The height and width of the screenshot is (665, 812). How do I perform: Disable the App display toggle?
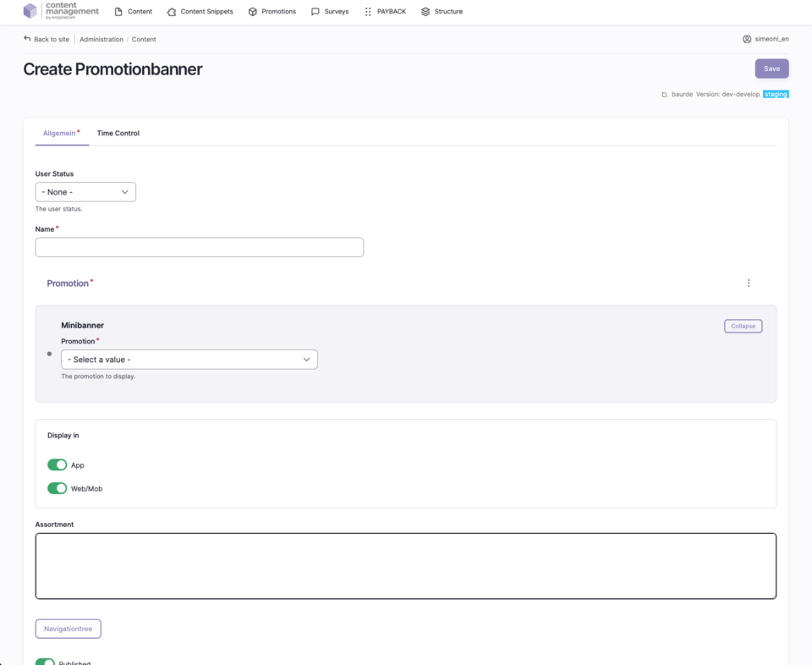tap(57, 464)
